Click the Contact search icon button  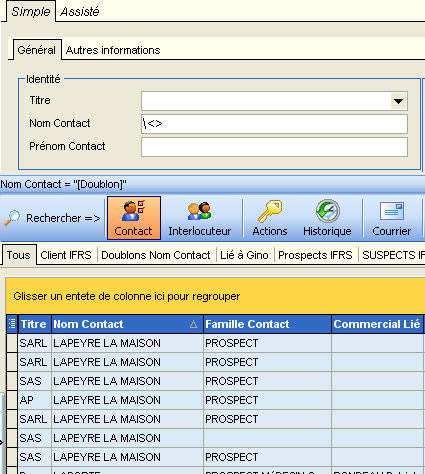click(x=134, y=218)
